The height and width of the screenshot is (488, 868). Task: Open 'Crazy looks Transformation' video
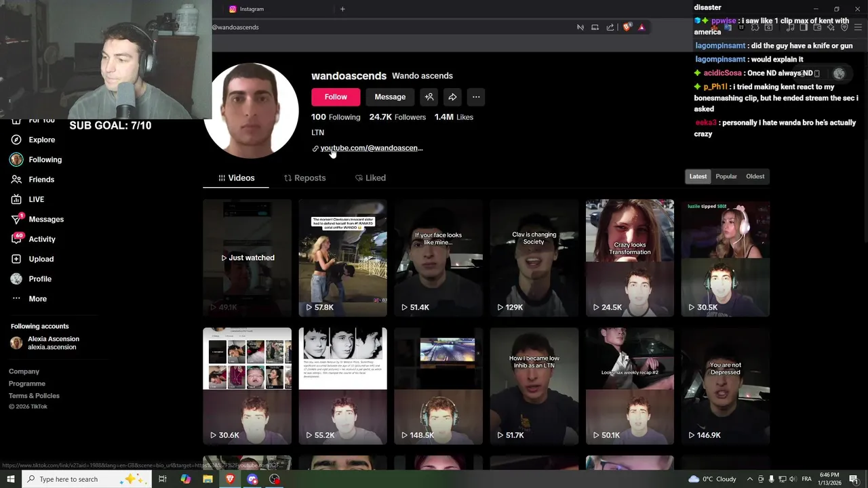point(630,258)
